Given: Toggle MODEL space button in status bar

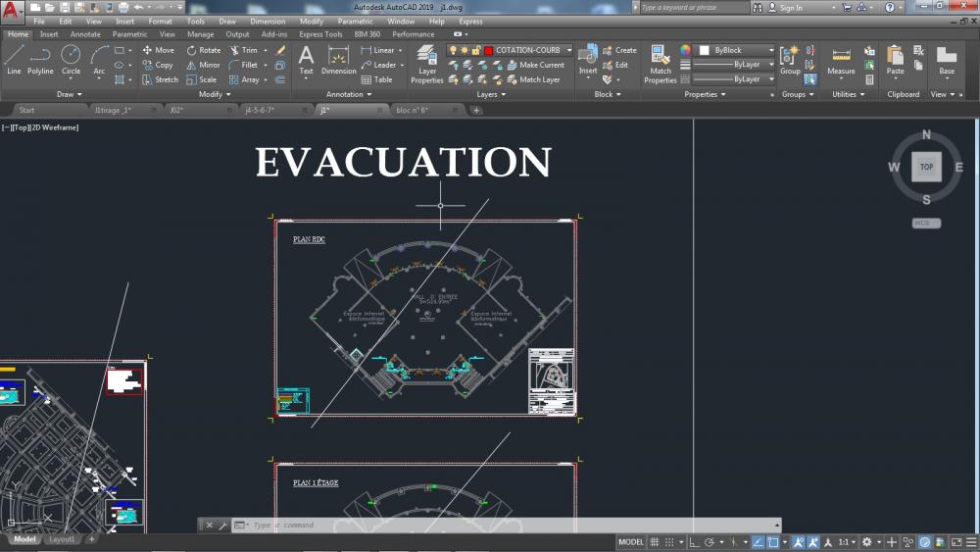Looking at the screenshot, I should tap(630, 542).
